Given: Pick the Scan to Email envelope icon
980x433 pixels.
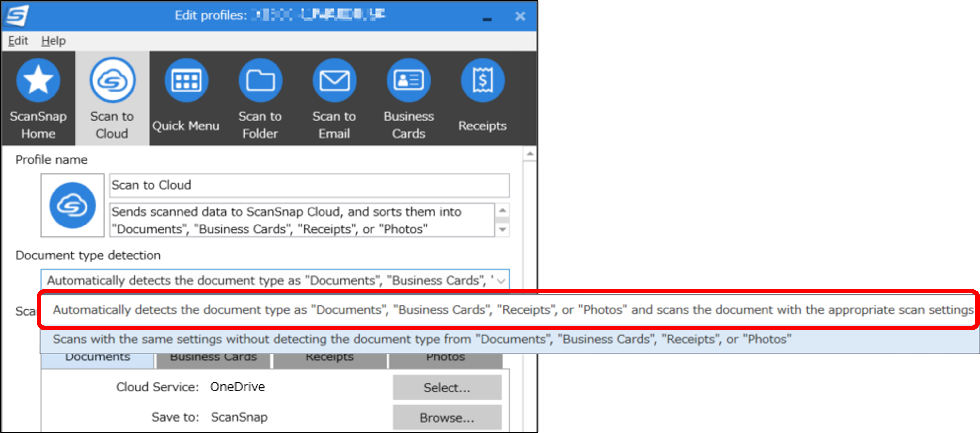Looking at the screenshot, I should coord(334,80).
